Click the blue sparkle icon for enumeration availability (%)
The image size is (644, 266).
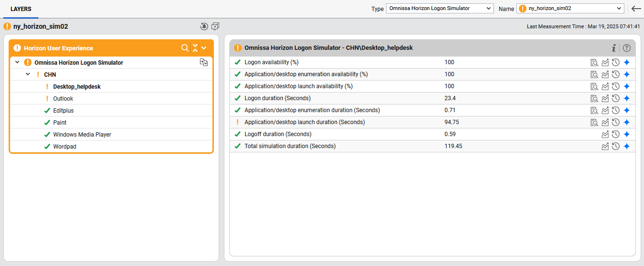tap(626, 74)
